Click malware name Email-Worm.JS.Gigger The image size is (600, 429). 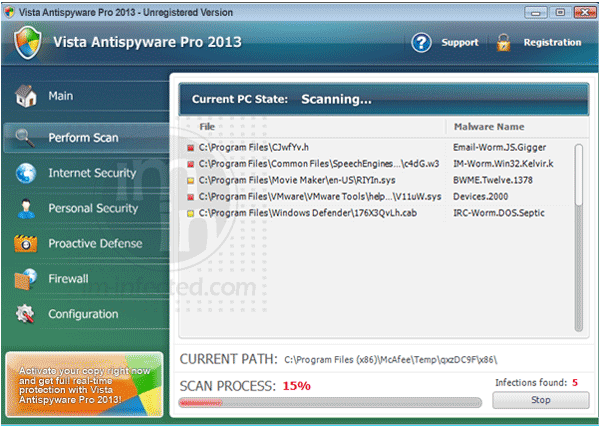[x=499, y=148]
